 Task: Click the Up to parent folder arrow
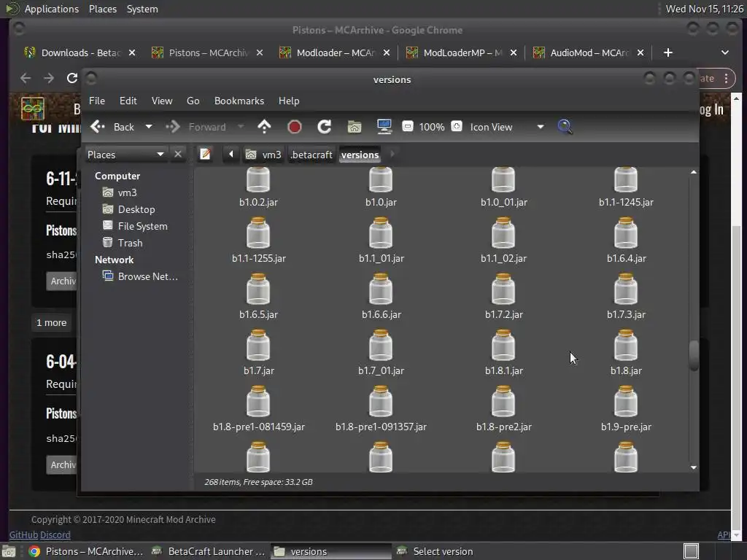(264, 127)
